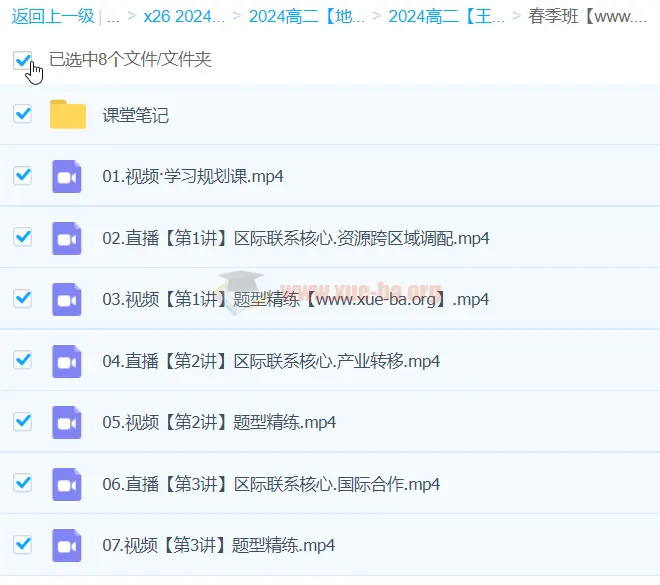Click video icon of 03.视频【第1讲】题型精练

pyautogui.click(x=67, y=300)
